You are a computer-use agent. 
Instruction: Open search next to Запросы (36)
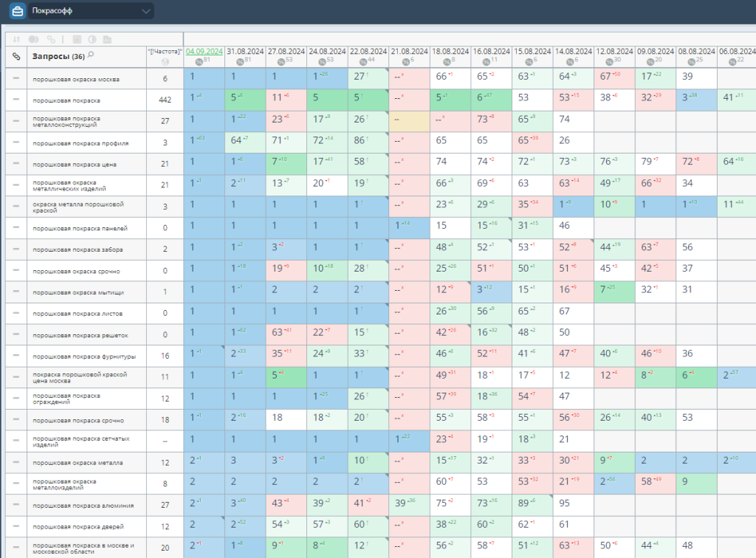pos(91,55)
